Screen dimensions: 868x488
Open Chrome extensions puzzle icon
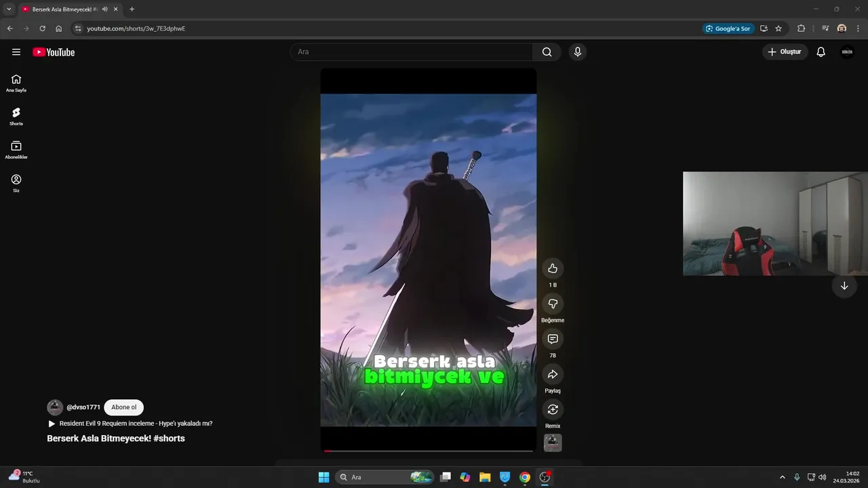[801, 28]
